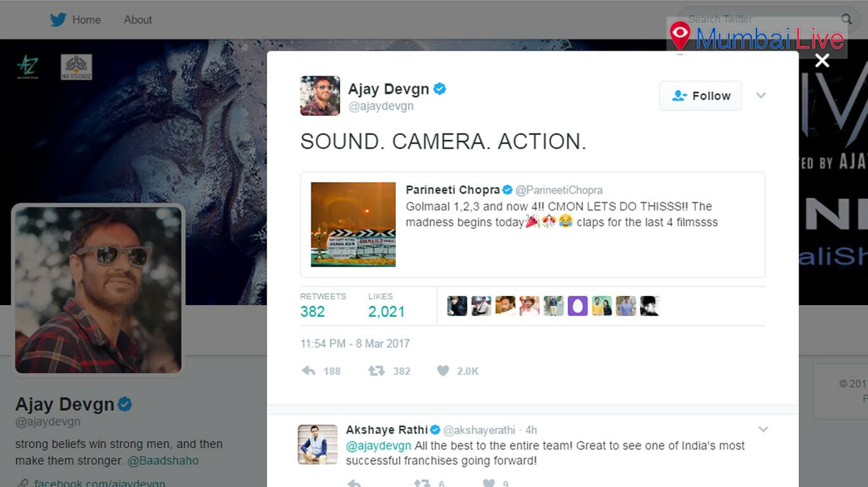Click verified badge in profile sidebar
868x487 pixels.
pos(125,404)
